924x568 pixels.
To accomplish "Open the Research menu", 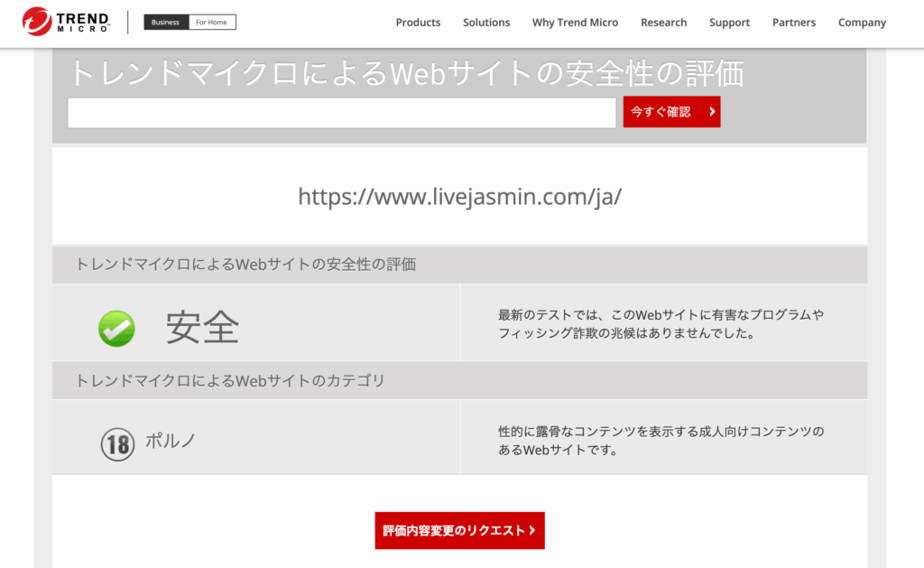I will tap(663, 23).
